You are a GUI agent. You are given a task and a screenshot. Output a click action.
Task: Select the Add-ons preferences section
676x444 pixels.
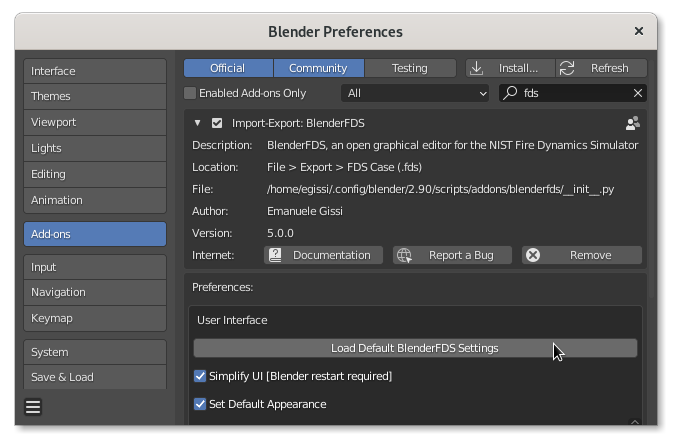click(95, 234)
